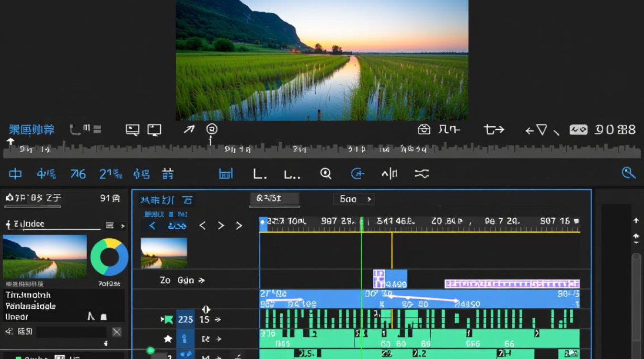Click the "Zo Ggn" track label
Image resolution: width=644 pixels, height=359 pixels.
pyautogui.click(x=177, y=280)
